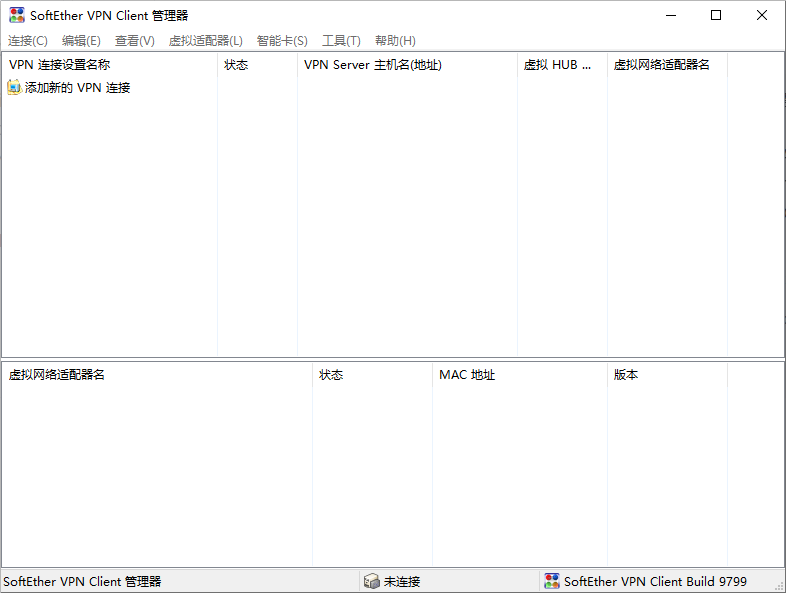The image size is (786, 593).
Task: Click the 虚拟 HUB column header
Action: pyautogui.click(x=558, y=65)
